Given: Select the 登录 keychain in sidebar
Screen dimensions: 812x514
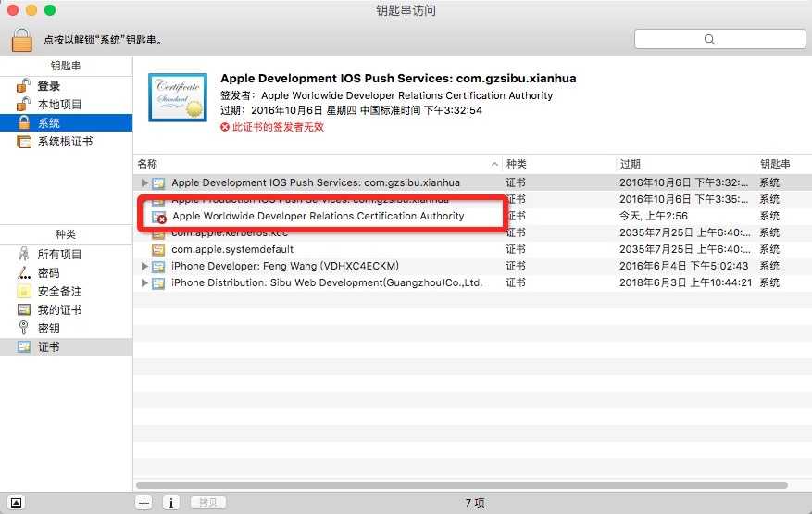Looking at the screenshot, I should [67, 85].
